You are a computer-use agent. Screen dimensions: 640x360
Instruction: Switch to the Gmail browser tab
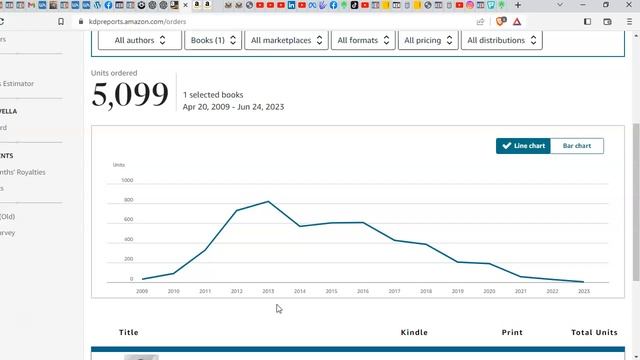click(31, 5)
